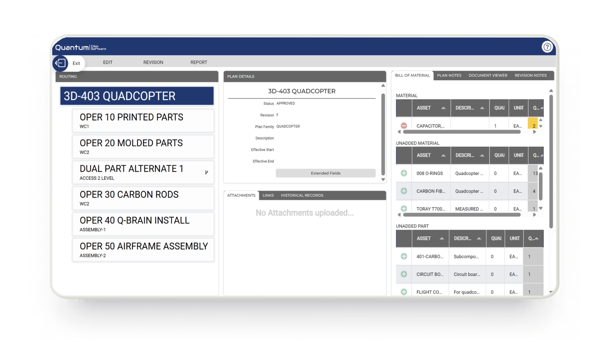This screenshot has height=364, width=607.
Task: Click Material table horizontal scrollbar right arrow
Action: coord(534,132)
